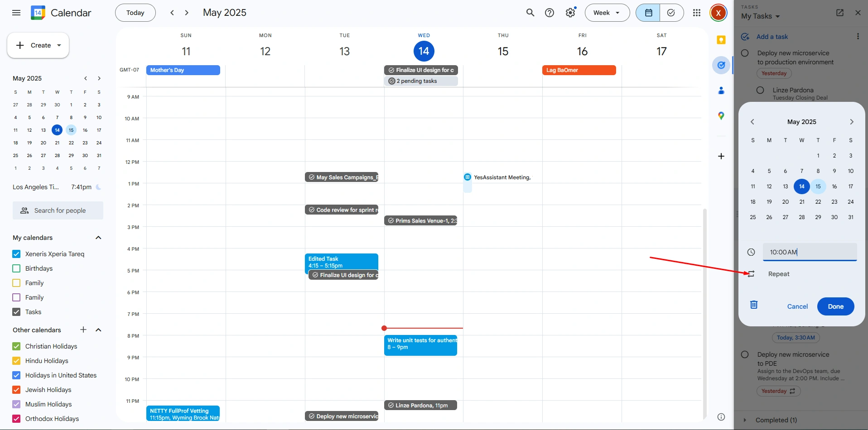Click the 10:00 AM time field

tap(809, 252)
